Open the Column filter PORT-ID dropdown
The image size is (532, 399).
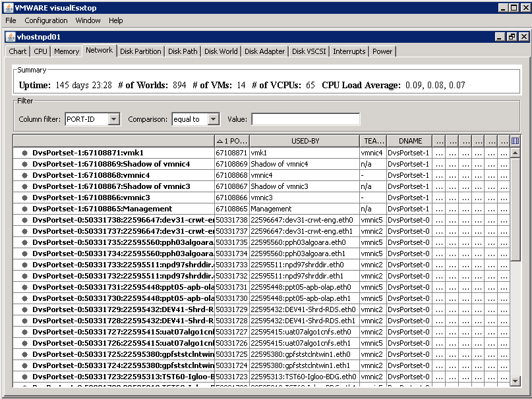pos(113,119)
